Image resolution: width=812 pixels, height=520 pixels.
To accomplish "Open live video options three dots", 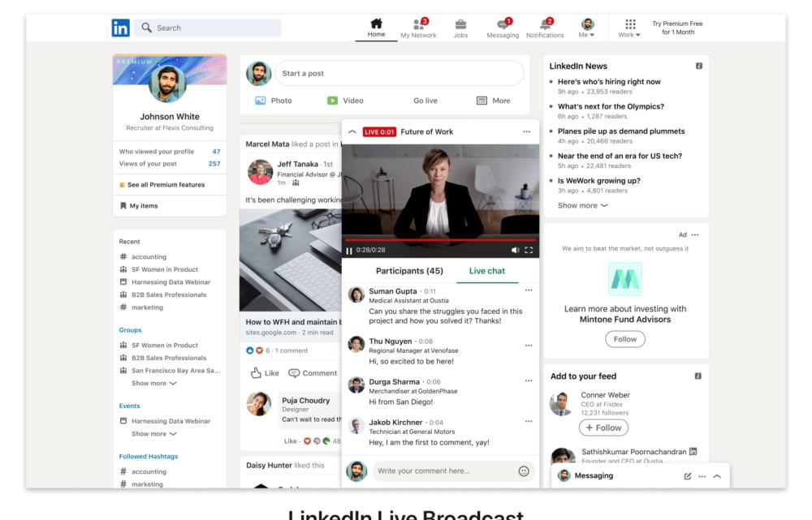I will pos(527,132).
